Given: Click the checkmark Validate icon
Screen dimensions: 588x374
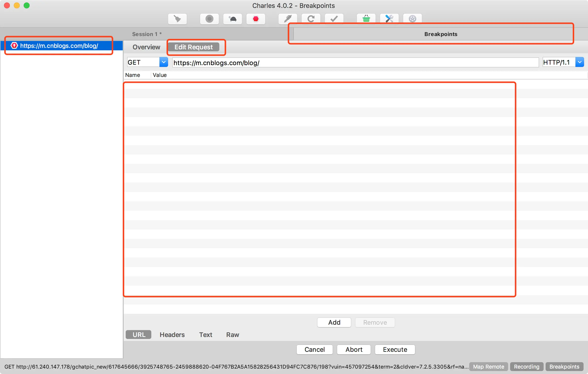Looking at the screenshot, I should [x=334, y=19].
